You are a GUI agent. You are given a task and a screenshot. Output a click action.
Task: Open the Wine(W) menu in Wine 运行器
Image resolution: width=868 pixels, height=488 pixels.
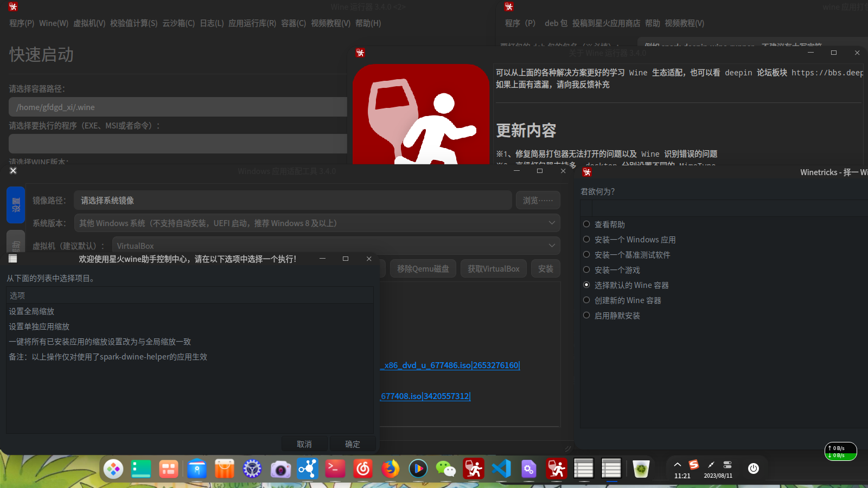54,23
